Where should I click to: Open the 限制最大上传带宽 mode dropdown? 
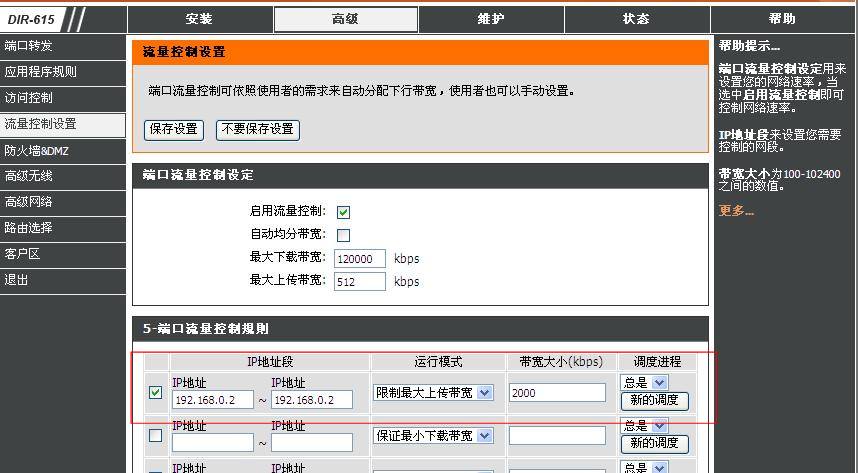coord(433,393)
